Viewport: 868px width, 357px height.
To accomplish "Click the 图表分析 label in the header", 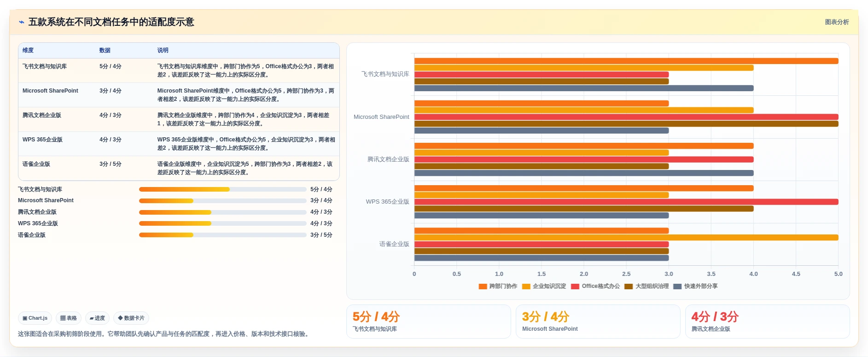I will [x=837, y=22].
